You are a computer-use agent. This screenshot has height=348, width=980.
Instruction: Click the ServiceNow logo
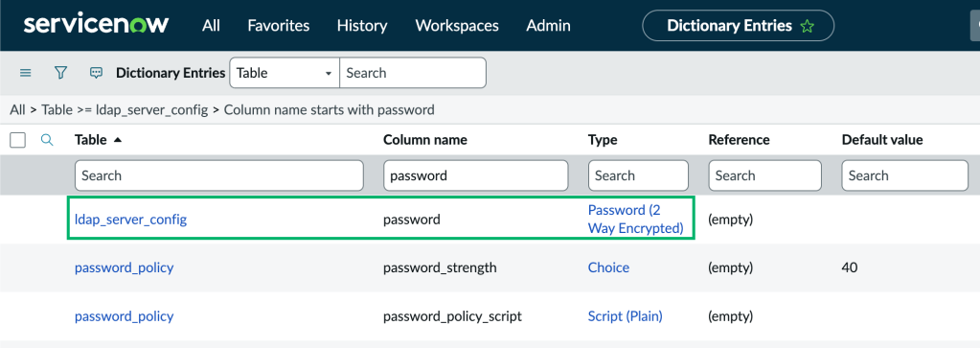(96, 25)
